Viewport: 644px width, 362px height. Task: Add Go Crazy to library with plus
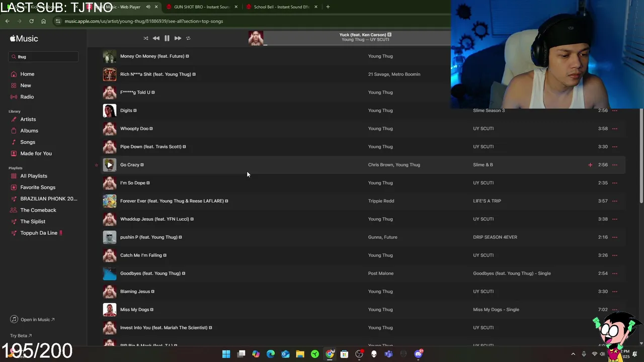(590, 165)
